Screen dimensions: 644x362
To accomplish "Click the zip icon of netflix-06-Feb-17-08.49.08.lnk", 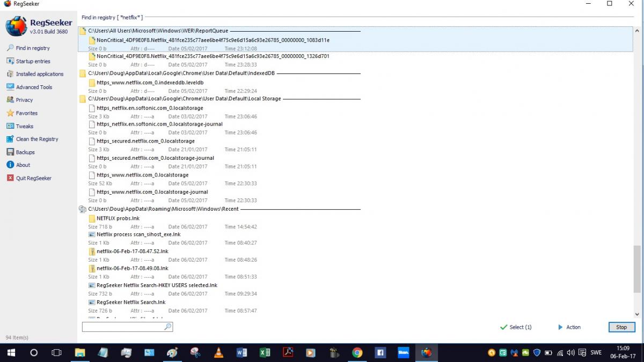I will (x=92, y=268).
